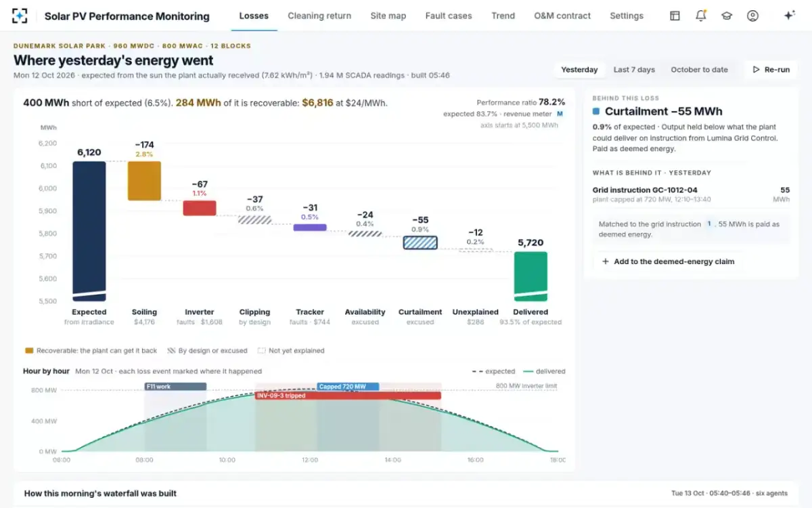Screen dimensions: 812x508
Task: Select the green Delivered bar
Action: pos(531,276)
